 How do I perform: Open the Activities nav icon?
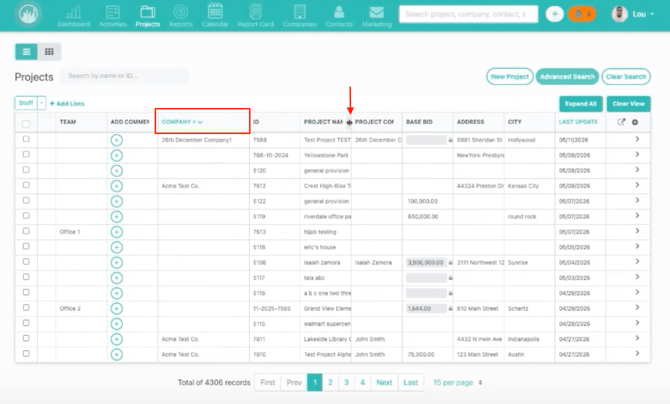[x=113, y=16]
